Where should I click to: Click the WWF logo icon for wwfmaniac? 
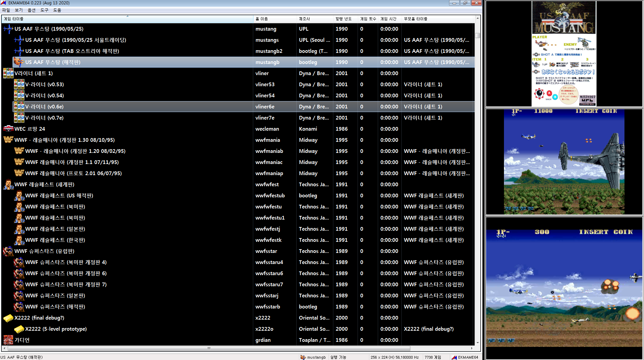[19, 162]
